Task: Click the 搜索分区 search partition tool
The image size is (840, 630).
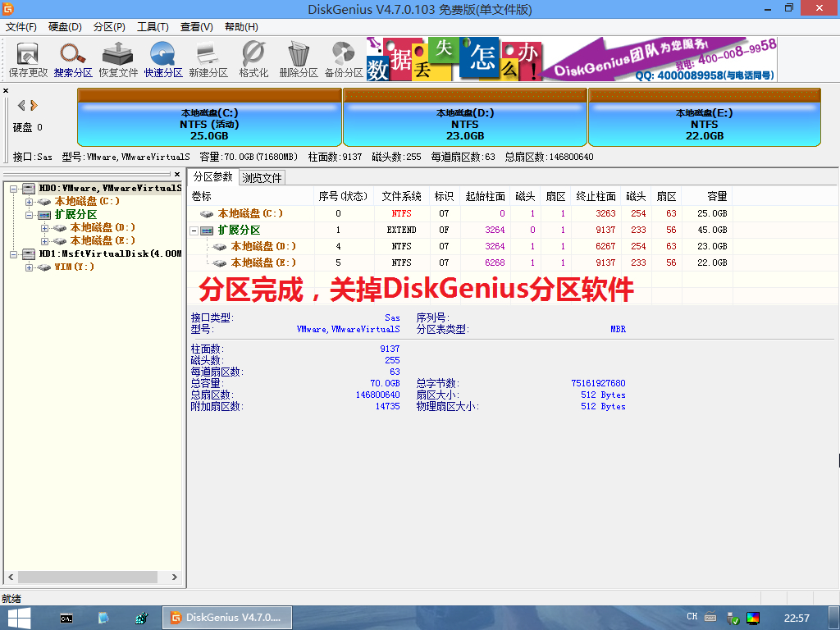Action: 73,59
